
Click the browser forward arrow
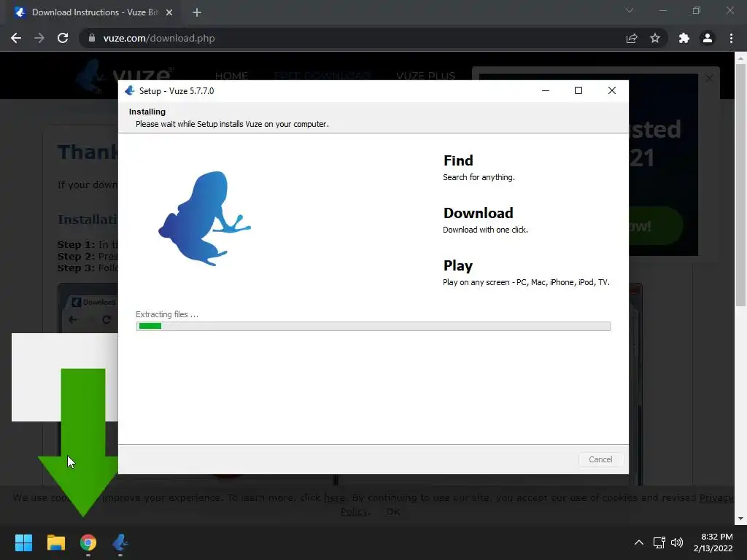point(39,38)
